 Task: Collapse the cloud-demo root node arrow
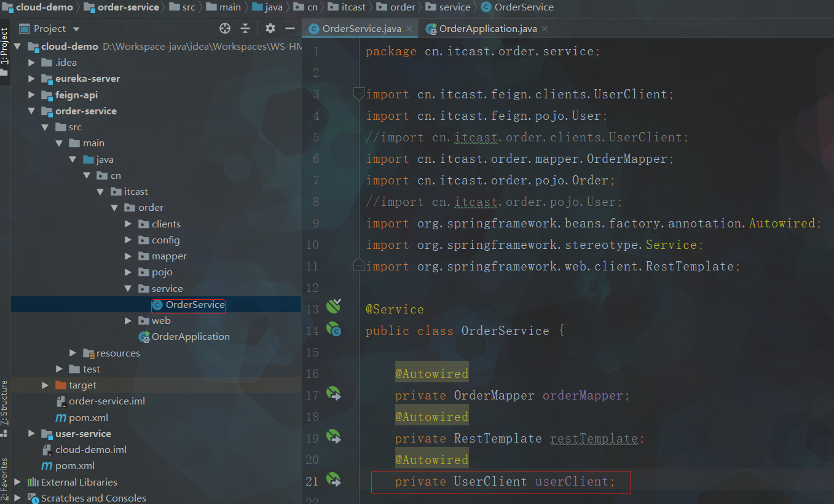click(x=17, y=47)
